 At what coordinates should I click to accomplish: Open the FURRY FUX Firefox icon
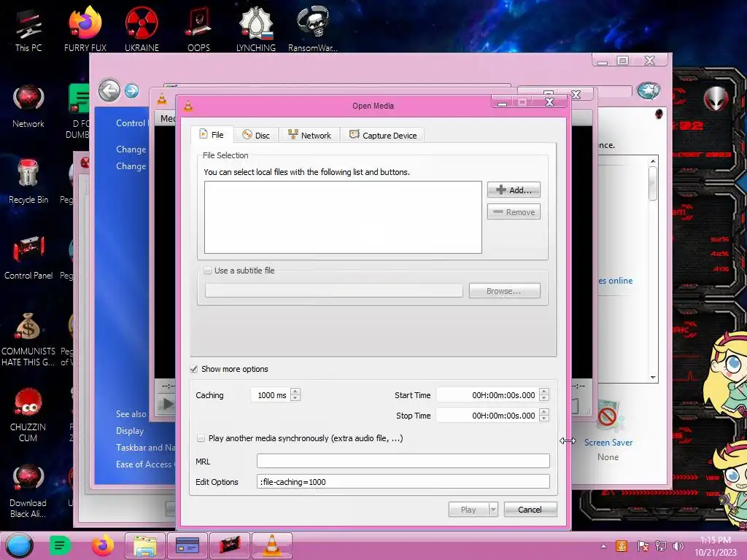click(x=85, y=29)
